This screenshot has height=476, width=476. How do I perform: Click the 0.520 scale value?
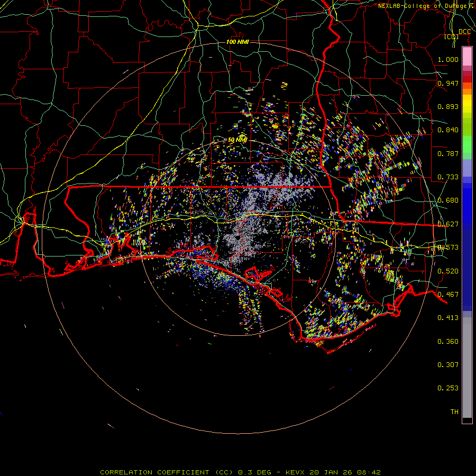tap(448, 271)
